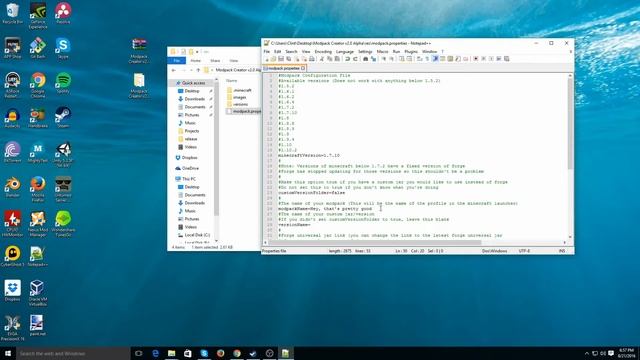Open the Plugins menu in Notepad++

click(x=411, y=52)
